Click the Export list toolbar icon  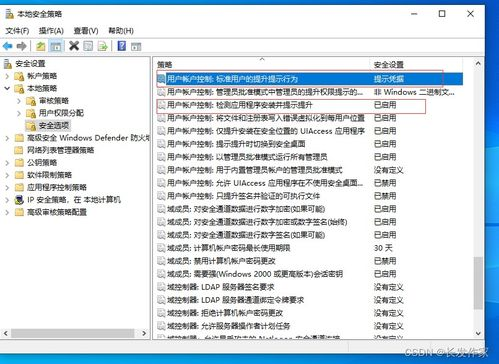102,46
